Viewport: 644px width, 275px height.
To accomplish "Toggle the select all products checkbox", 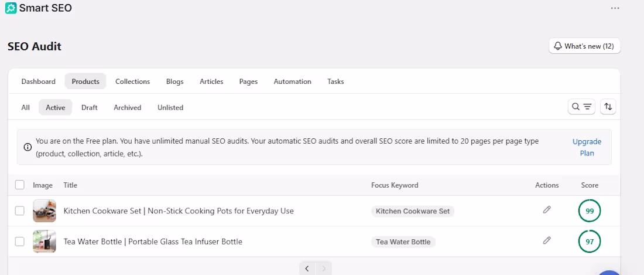I will click(20, 185).
